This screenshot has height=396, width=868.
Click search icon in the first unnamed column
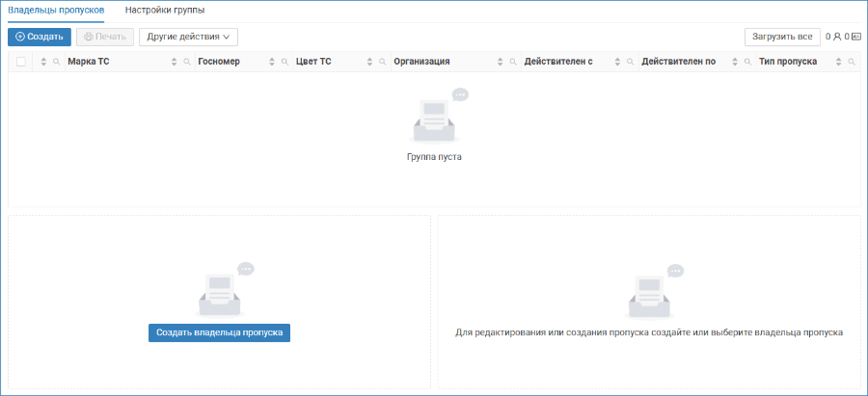(56, 62)
